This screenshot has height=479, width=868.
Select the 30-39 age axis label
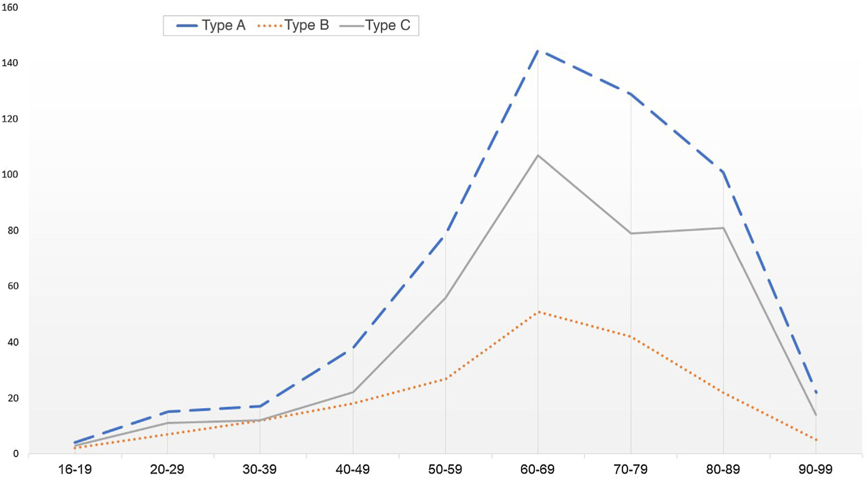click(x=260, y=469)
